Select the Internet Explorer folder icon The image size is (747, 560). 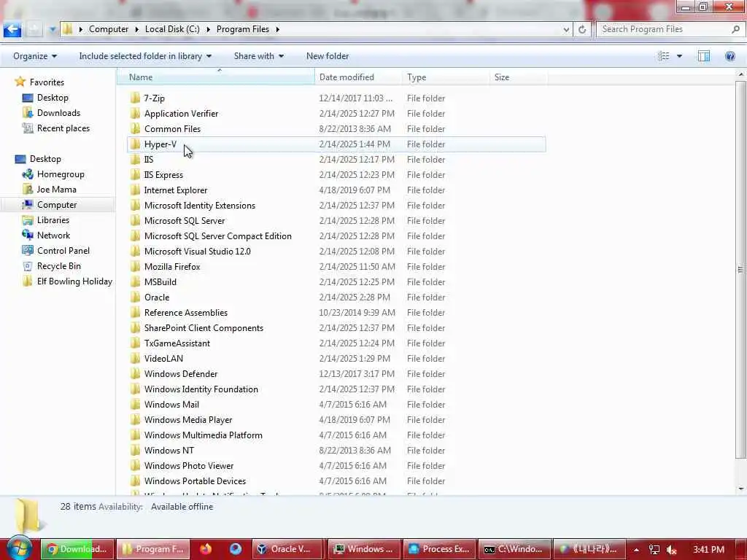[x=135, y=190]
